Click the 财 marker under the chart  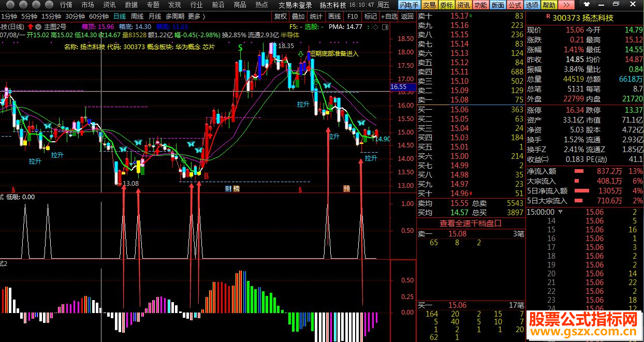tap(228, 189)
